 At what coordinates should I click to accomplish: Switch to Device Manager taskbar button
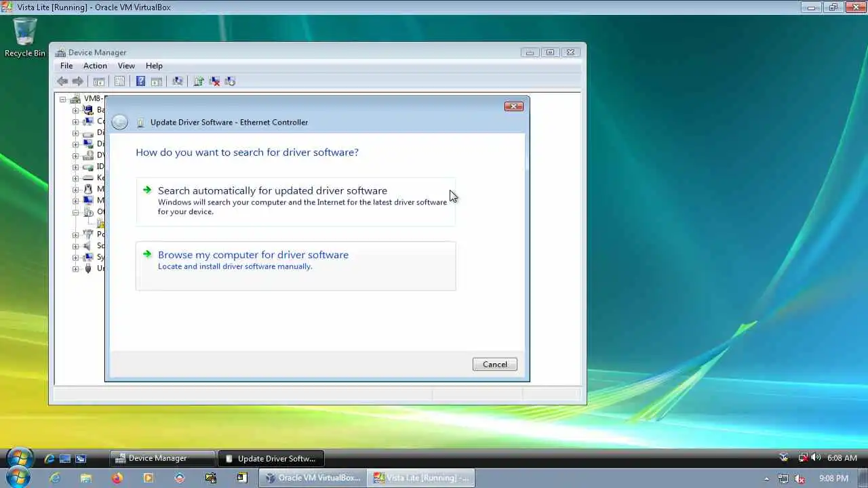(x=162, y=459)
